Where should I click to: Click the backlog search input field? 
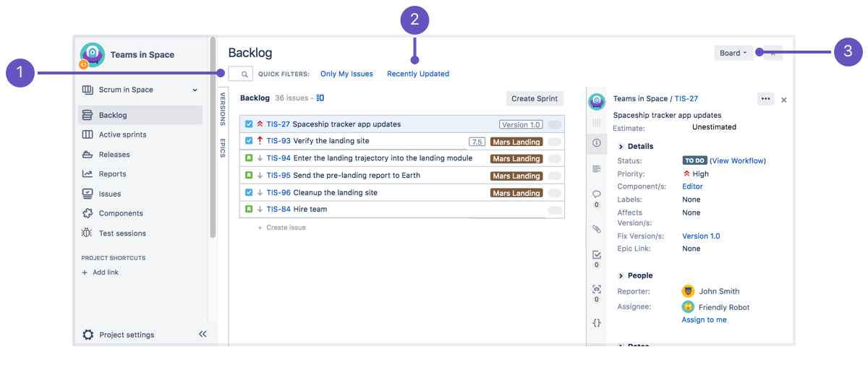pos(240,74)
